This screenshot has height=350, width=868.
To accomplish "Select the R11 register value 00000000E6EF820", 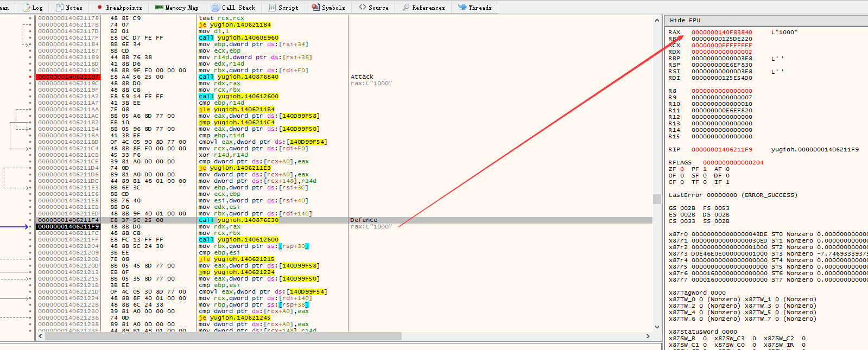I will (722, 111).
